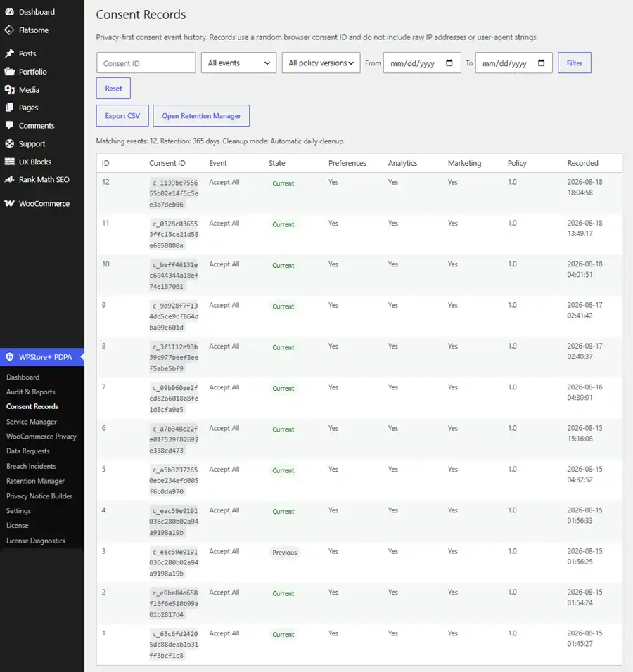Click the Posts pushpin icon

click(9, 53)
